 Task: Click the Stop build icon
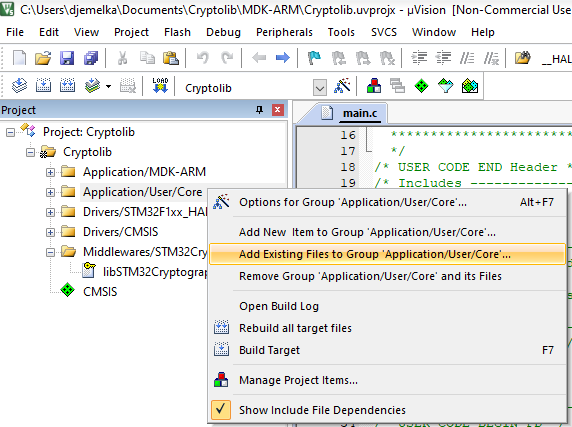click(x=128, y=86)
